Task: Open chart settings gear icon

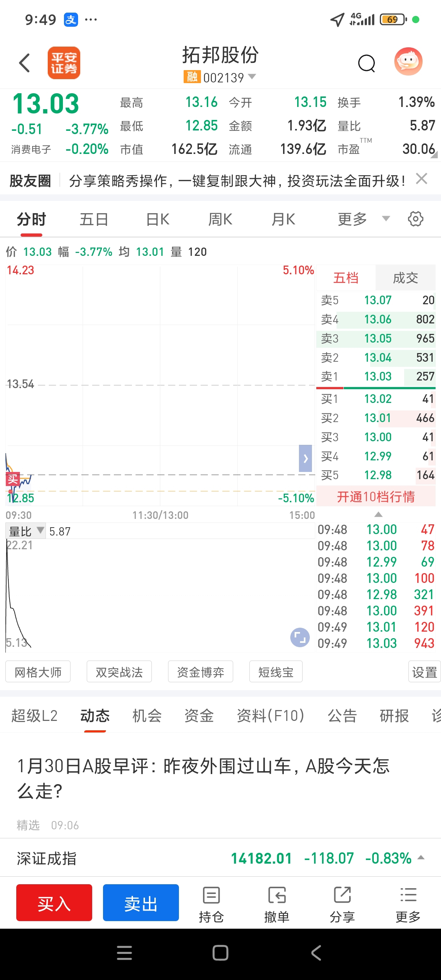Action: [x=415, y=219]
